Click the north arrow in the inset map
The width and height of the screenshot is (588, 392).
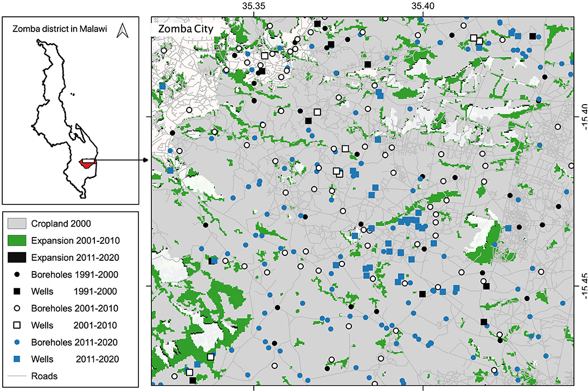(x=122, y=30)
